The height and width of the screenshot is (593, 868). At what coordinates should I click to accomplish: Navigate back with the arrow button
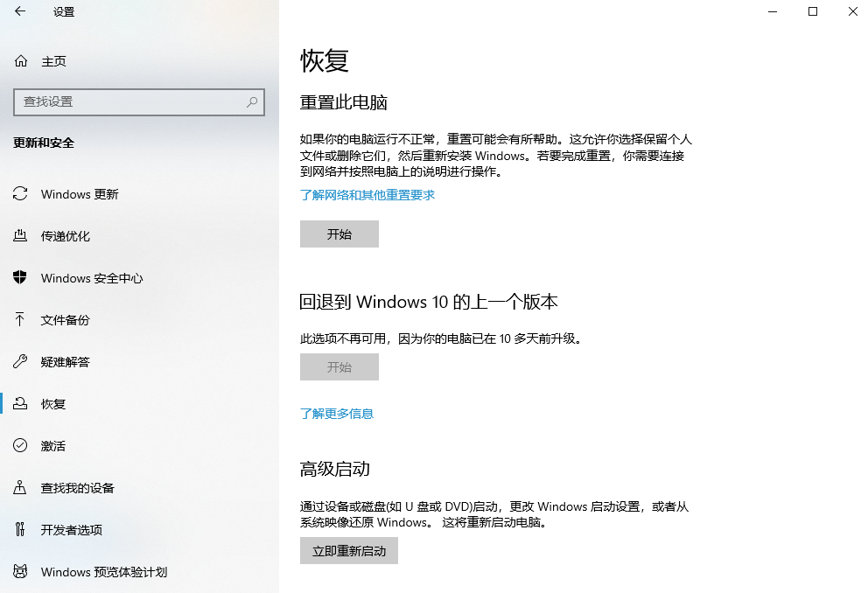[19, 12]
